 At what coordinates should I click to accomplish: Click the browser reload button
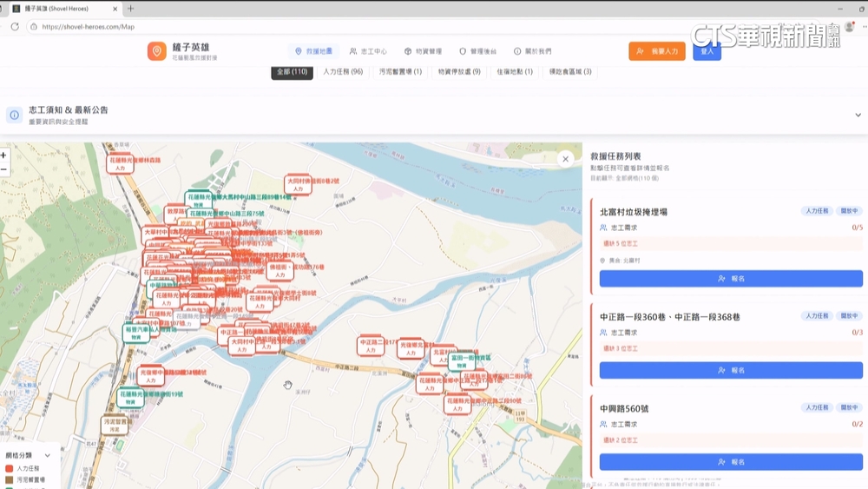click(15, 27)
